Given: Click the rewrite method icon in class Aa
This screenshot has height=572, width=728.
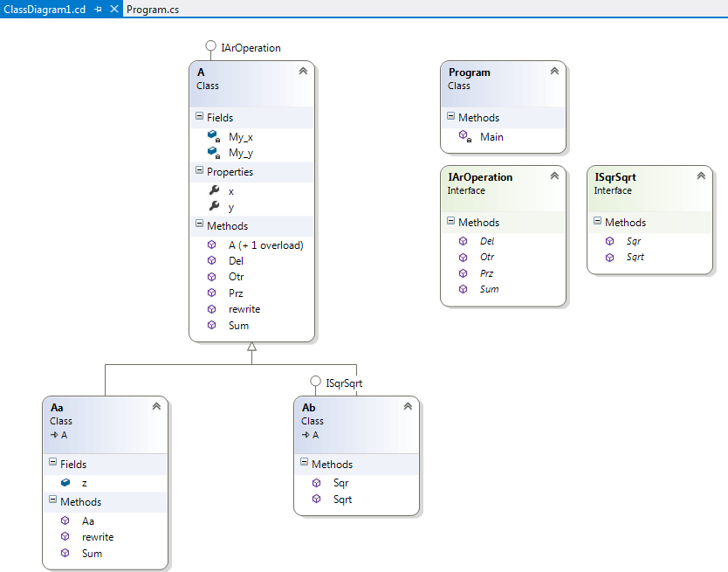Looking at the screenshot, I should tap(65, 536).
